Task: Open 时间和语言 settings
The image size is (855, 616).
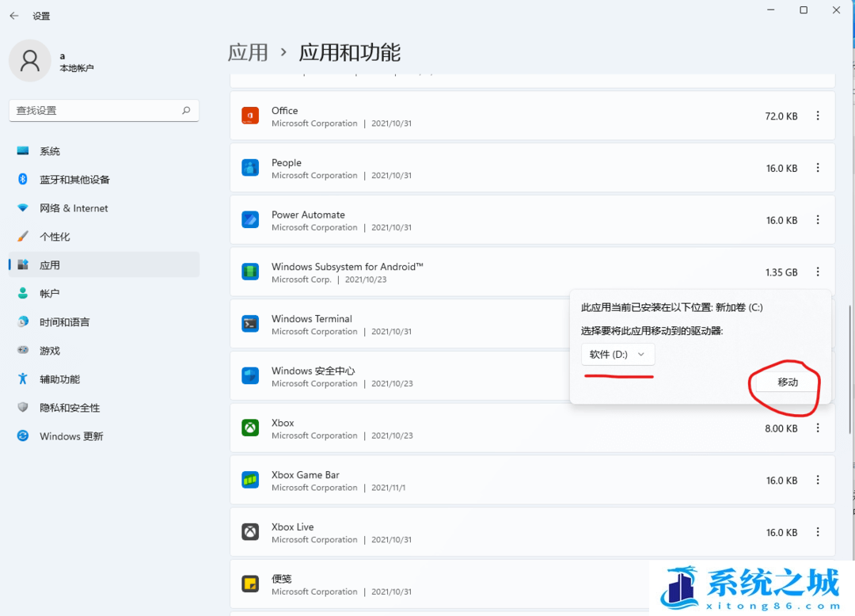Action: 104,322
